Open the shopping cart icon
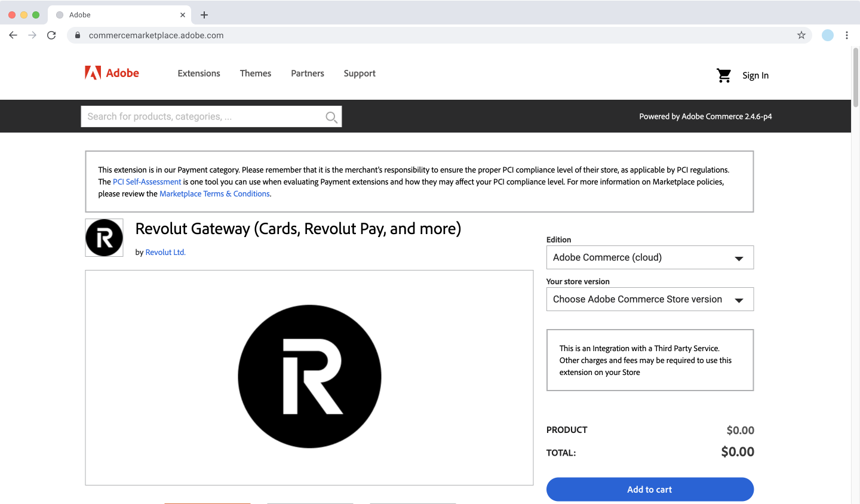This screenshot has width=860, height=504. click(724, 75)
